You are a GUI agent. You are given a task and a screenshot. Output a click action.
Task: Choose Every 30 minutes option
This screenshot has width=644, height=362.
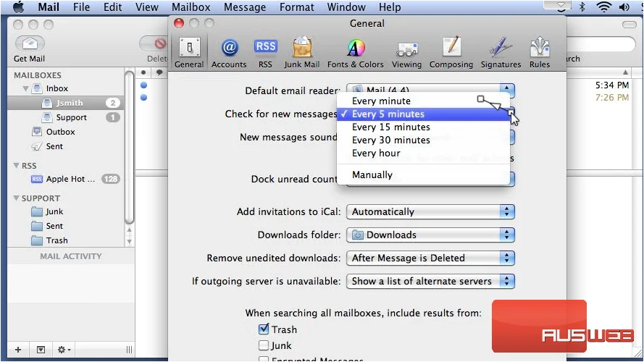(x=424, y=140)
